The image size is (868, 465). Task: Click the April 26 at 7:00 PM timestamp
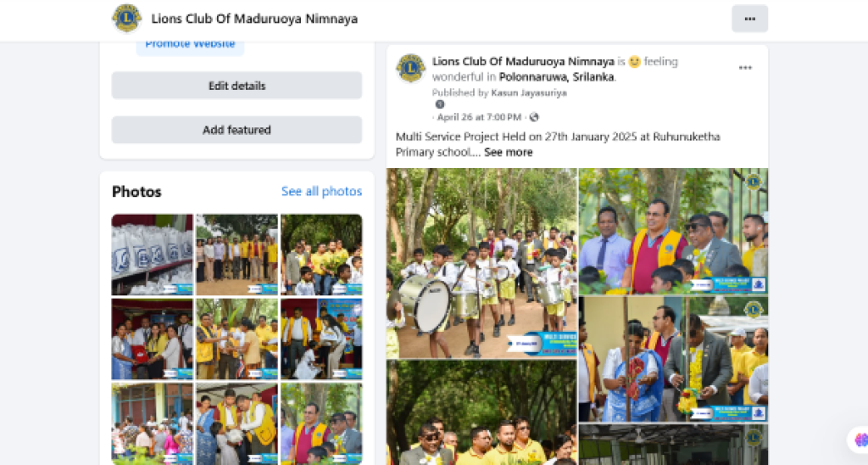479,117
